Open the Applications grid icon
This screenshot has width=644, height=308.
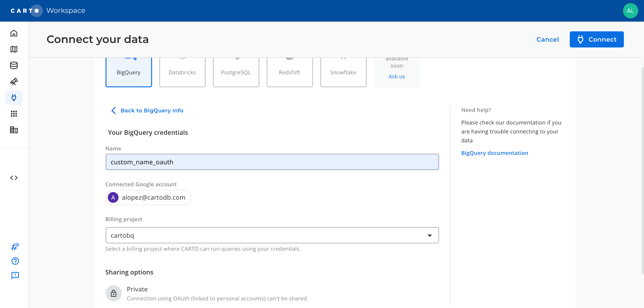click(14, 114)
